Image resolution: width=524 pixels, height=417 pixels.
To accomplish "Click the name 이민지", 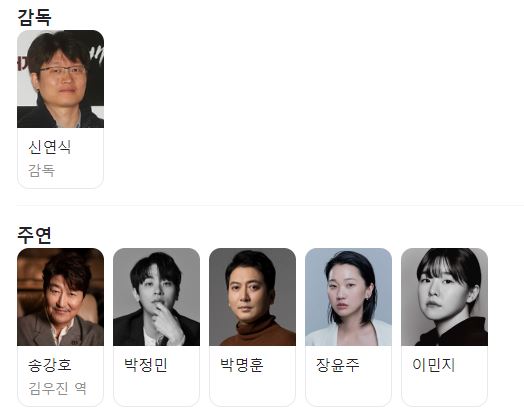I will 433,365.
